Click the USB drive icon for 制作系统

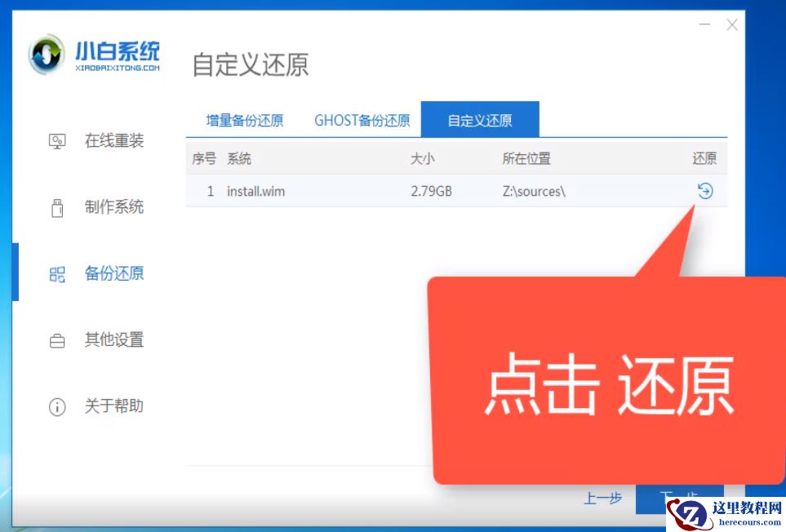(x=57, y=207)
